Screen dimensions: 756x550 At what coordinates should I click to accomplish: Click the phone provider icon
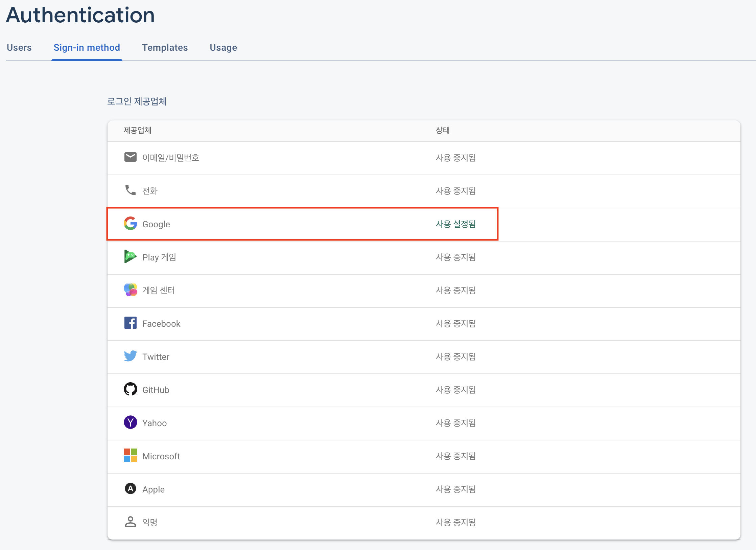coord(130,190)
